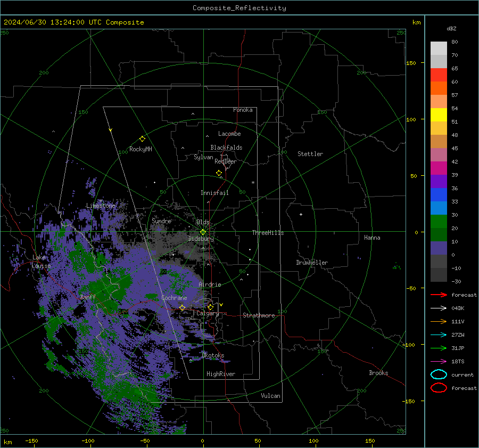Screen dimensions: 479x448
Task: Select the Drumheller town label
Action: click(312, 263)
